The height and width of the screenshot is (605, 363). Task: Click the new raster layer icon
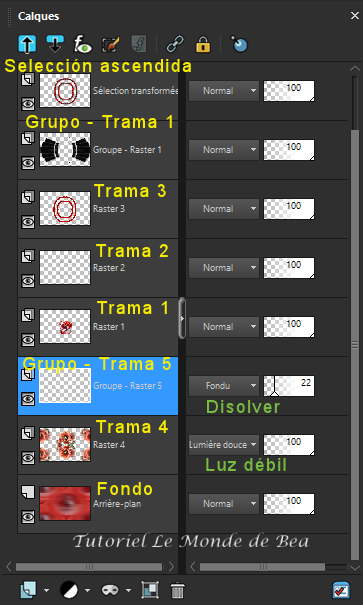[29, 590]
